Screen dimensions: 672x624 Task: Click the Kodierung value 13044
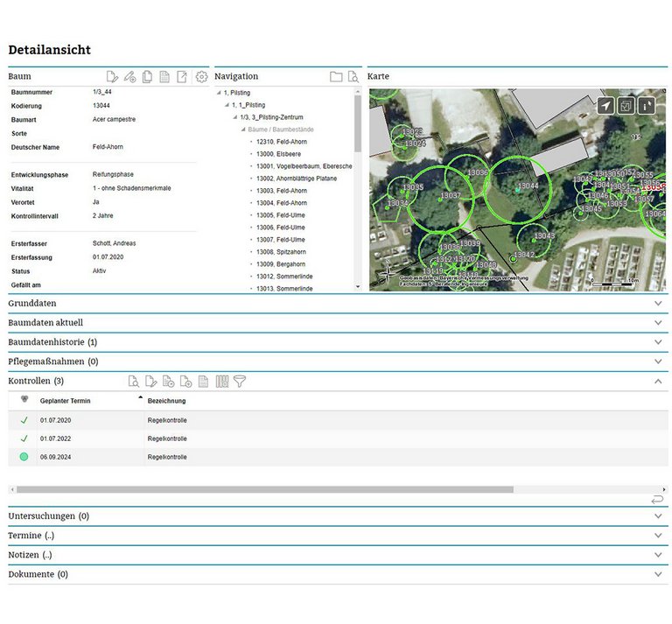(x=101, y=105)
